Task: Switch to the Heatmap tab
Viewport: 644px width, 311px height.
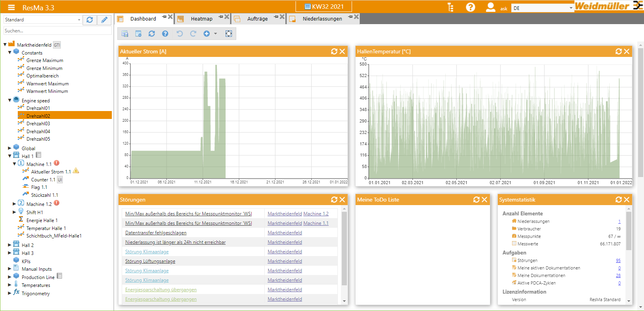Action: [201, 19]
